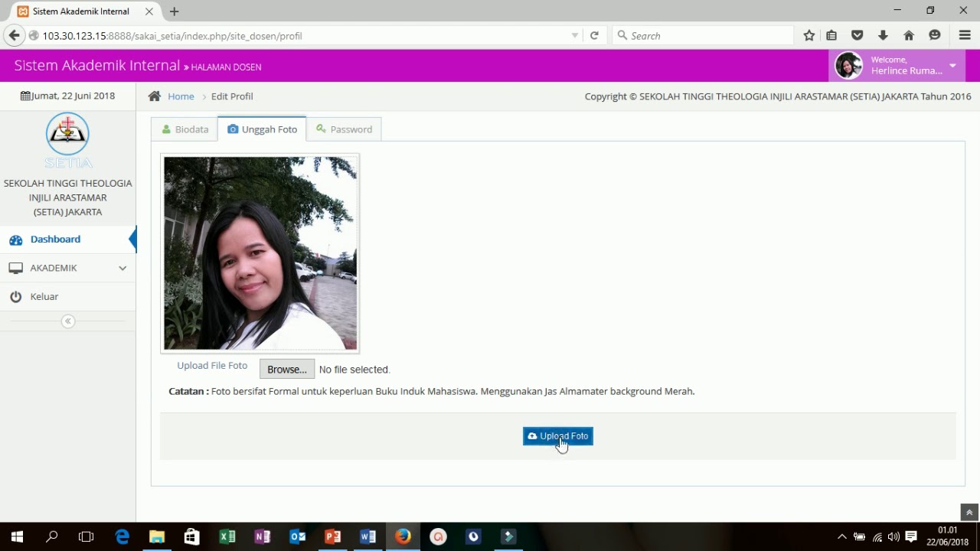Open Microsoft Edge from the taskbar
Image resolution: width=980 pixels, height=551 pixels.
[x=122, y=536]
